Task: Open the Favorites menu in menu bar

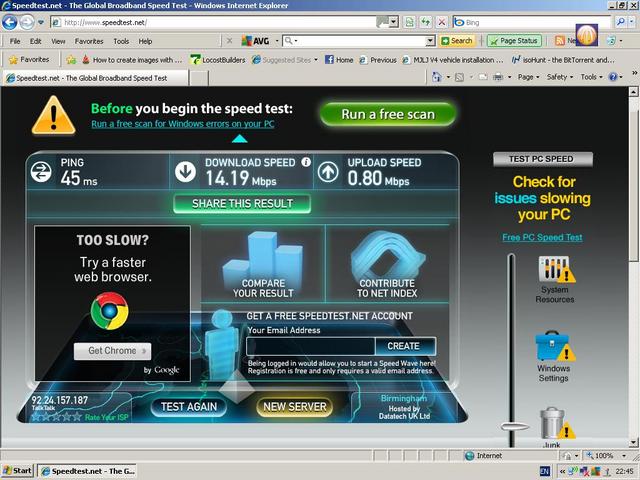Action: pos(88,41)
